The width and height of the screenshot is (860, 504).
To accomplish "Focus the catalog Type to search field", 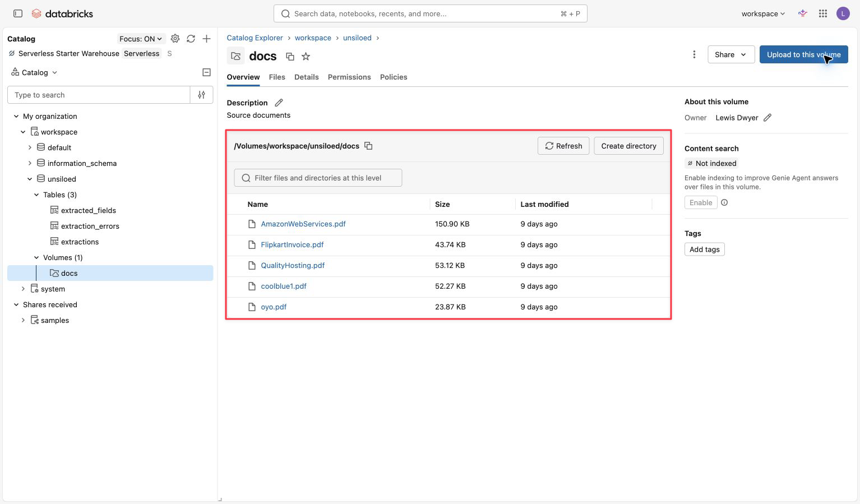I will point(99,95).
